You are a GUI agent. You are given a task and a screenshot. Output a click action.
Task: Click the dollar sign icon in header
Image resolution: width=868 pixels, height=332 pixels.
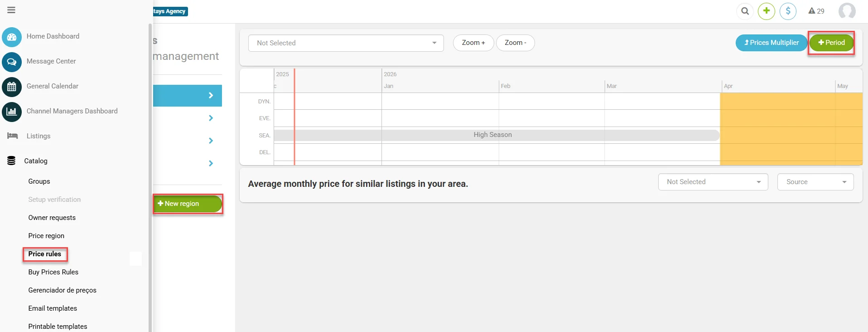tap(788, 11)
